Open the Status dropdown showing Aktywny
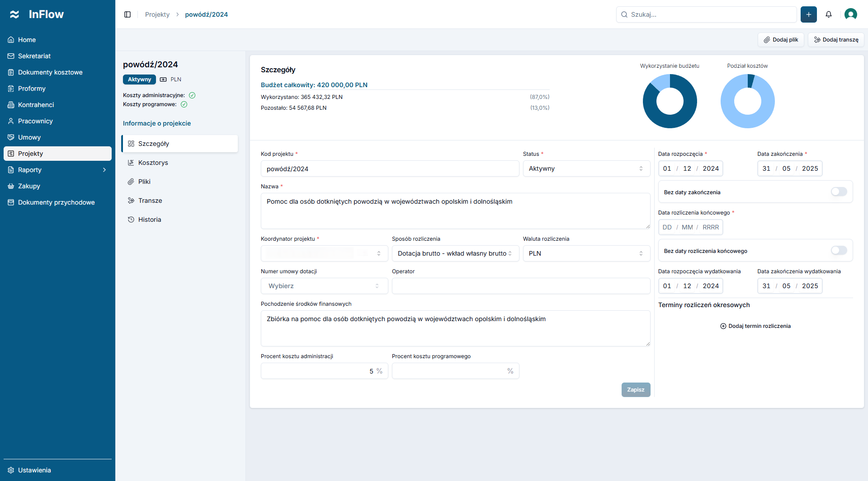This screenshot has width=868, height=481. pos(586,168)
